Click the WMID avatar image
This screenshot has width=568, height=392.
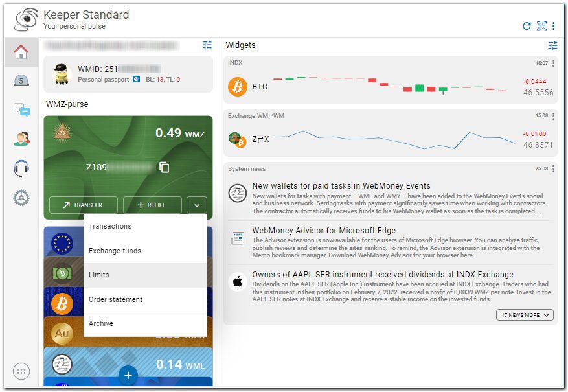[x=62, y=75]
